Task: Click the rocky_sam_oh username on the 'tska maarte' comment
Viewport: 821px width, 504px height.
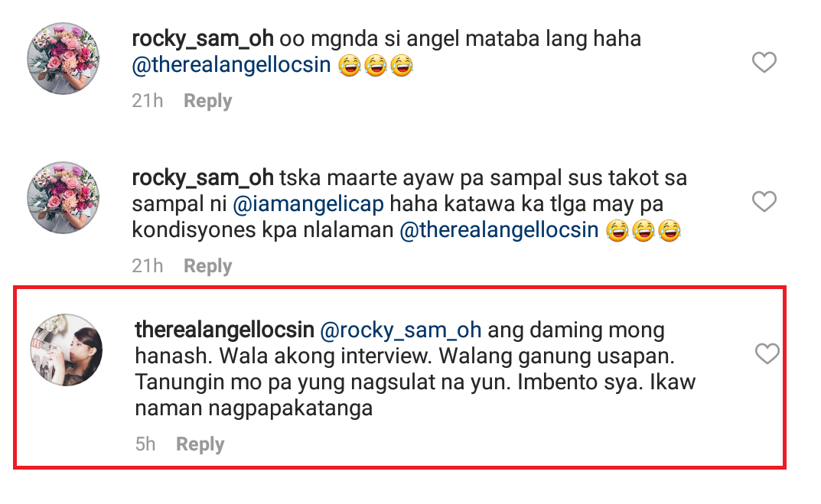Action: pyautogui.click(x=203, y=177)
